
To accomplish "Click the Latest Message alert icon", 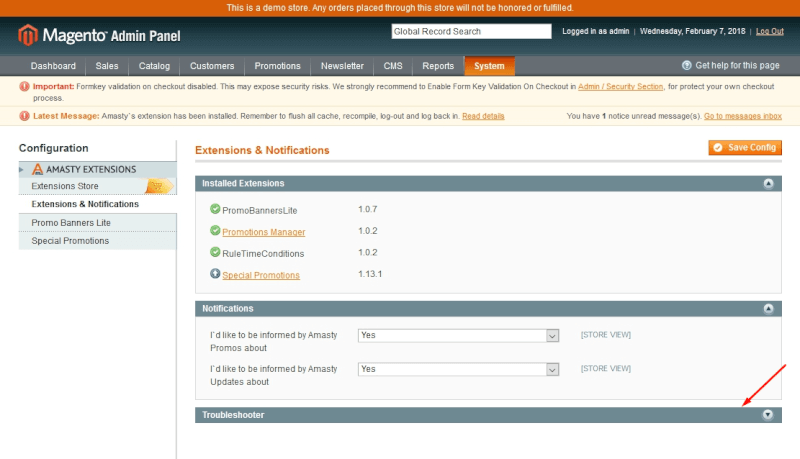I will tap(24, 116).
